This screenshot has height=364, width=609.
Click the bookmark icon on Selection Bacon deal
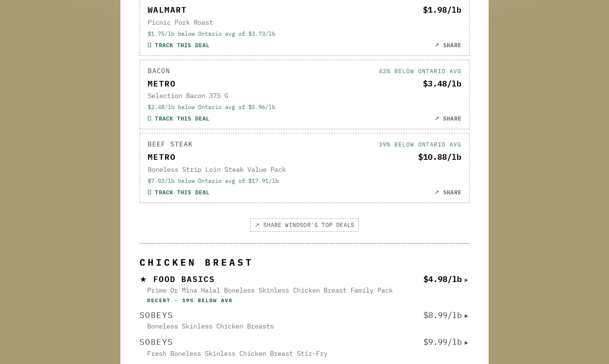click(150, 119)
